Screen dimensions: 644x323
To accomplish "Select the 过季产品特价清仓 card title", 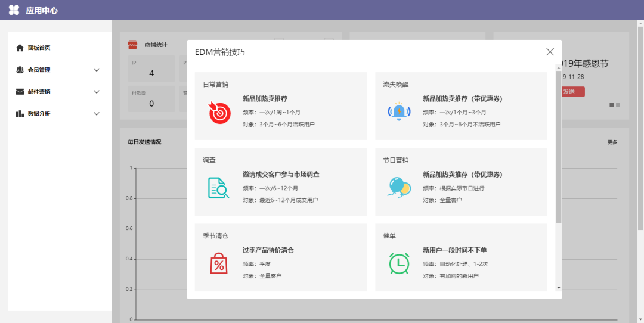I will point(268,250).
